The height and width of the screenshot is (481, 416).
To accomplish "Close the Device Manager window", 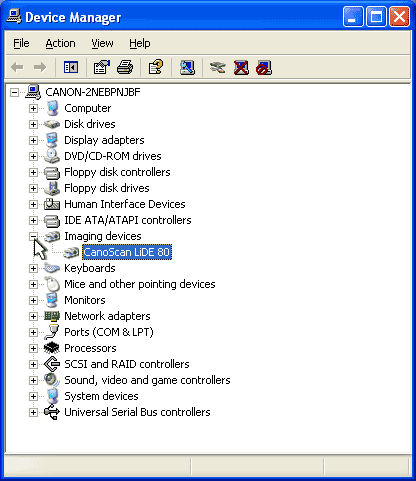I will (x=399, y=16).
